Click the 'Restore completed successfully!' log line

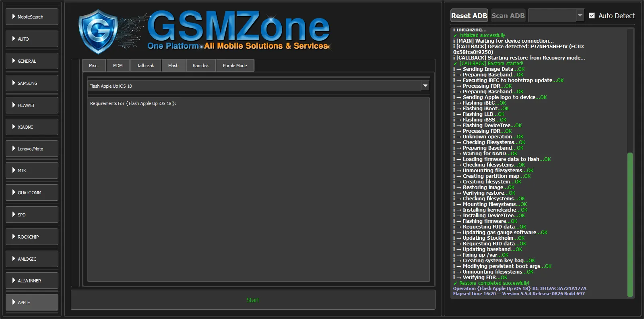491,283
